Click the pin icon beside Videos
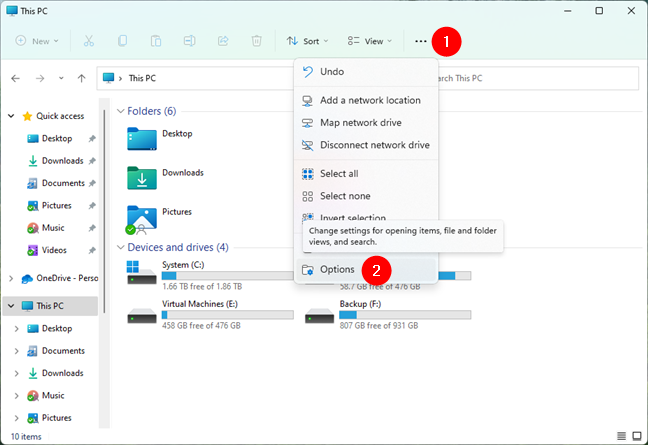Viewport: 648px width, 445px height. pyautogui.click(x=92, y=250)
